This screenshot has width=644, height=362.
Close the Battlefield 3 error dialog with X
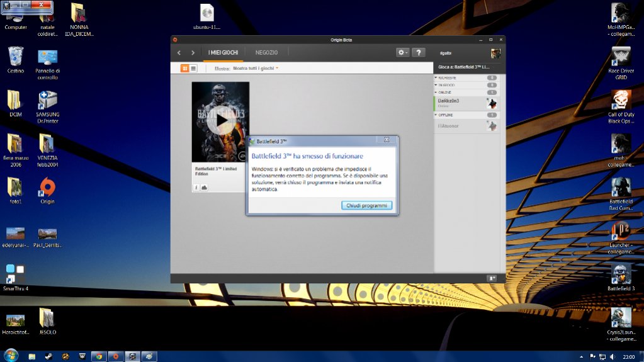(x=387, y=140)
